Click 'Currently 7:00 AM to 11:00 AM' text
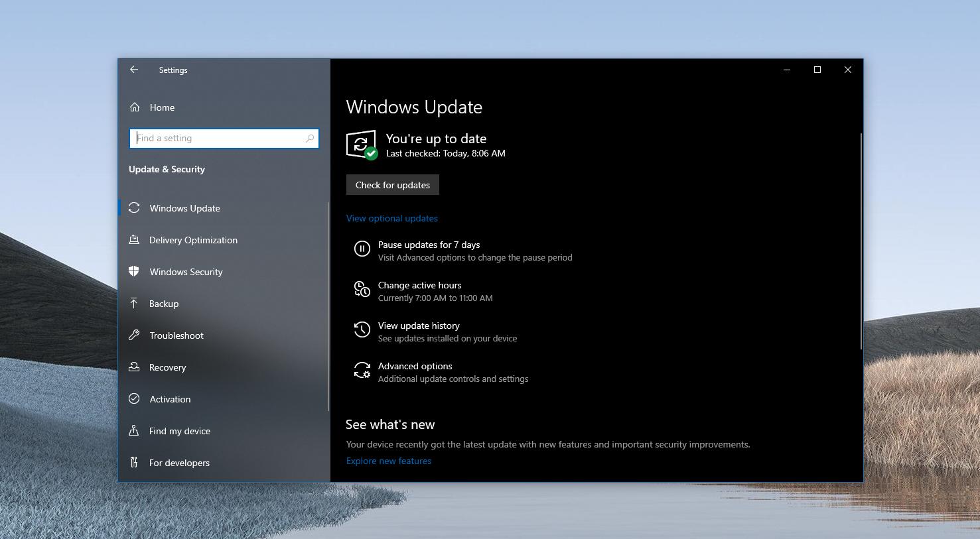This screenshot has width=980, height=539. tap(435, 298)
